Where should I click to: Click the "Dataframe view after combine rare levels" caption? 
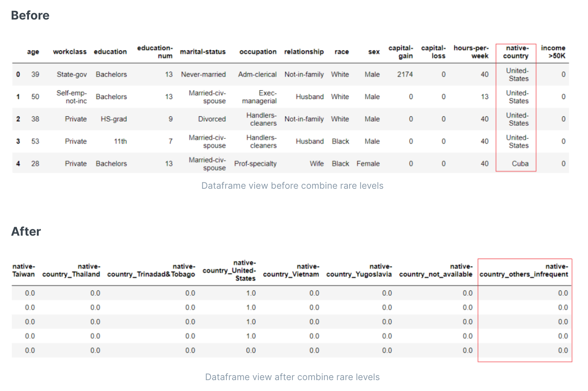(292, 377)
